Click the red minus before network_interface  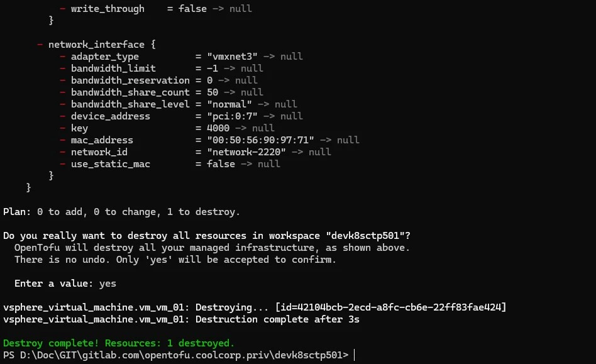pos(40,45)
